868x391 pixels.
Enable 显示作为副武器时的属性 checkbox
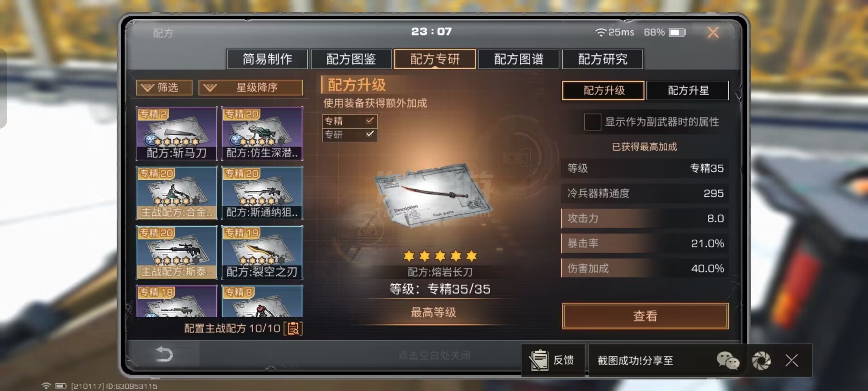592,122
